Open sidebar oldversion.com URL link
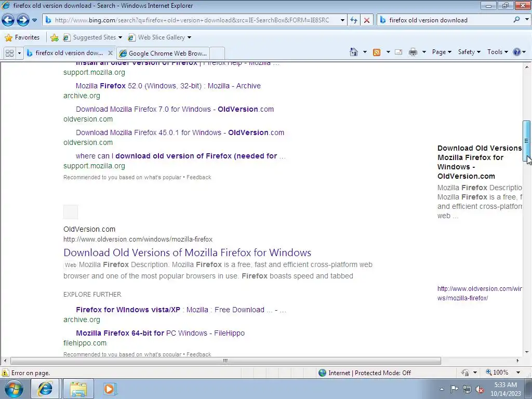Image resolution: width=532 pixels, height=399 pixels. pyautogui.click(x=480, y=294)
